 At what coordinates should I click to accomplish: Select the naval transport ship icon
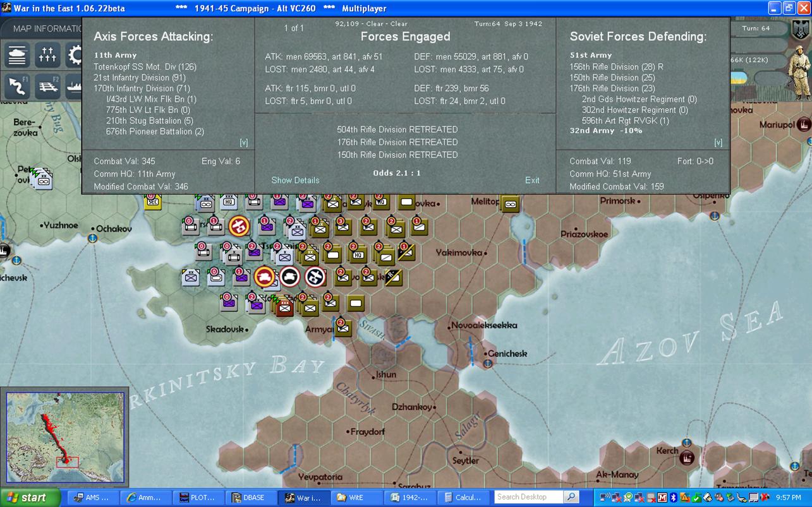pyautogui.click(x=74, y=86)
